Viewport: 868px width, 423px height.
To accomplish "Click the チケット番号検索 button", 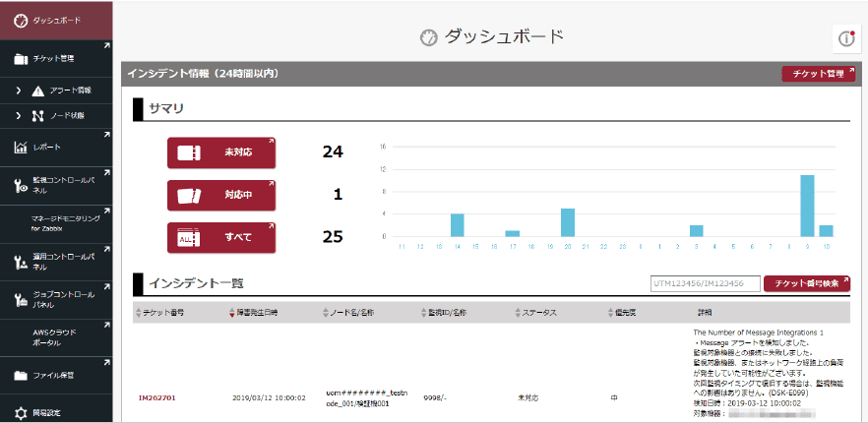I will pyautogui.click(x=806, y=283).
